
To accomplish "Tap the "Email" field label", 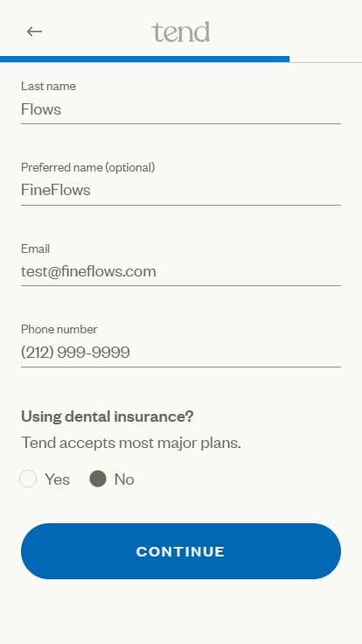I will [x=35, y=248].
